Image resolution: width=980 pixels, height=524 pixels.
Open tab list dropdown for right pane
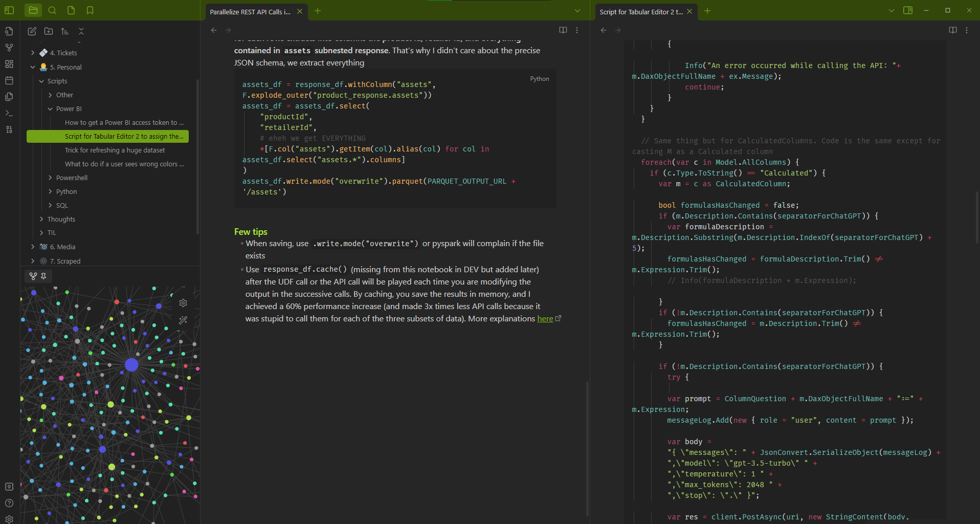click(892, 11)
